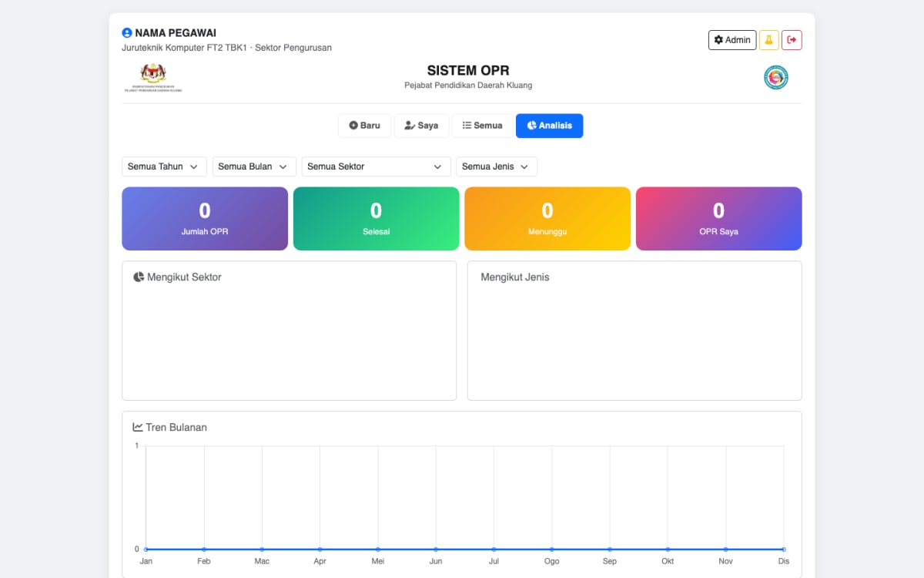The width and height of the screenshot is (924, 578).
Task: Expand the Semua Jenis dropdown
Action: [497, 166]
